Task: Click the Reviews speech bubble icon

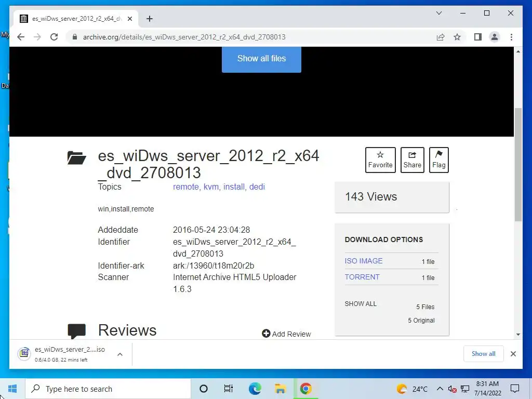Action: tap(76, 331)
